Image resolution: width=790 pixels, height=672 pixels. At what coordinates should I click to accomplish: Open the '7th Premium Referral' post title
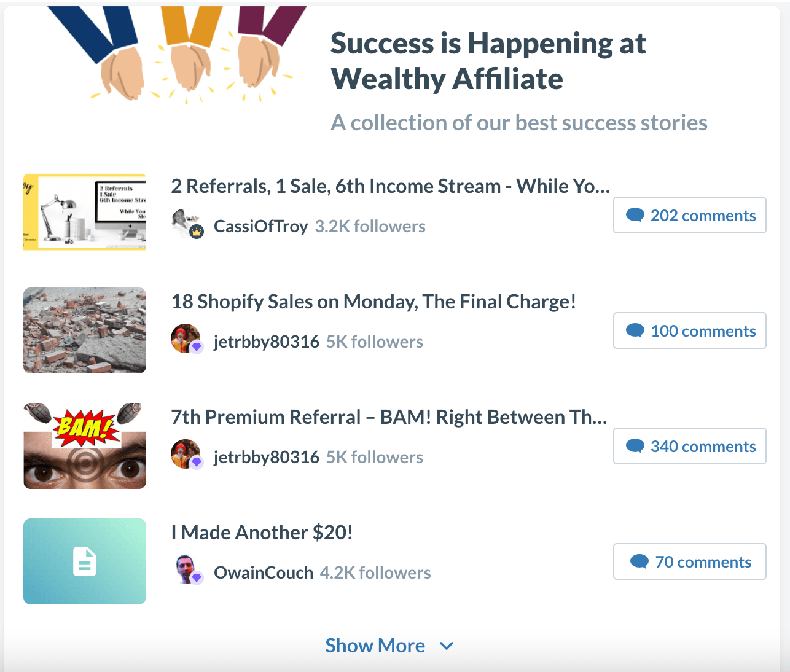(x=389, y=417)
